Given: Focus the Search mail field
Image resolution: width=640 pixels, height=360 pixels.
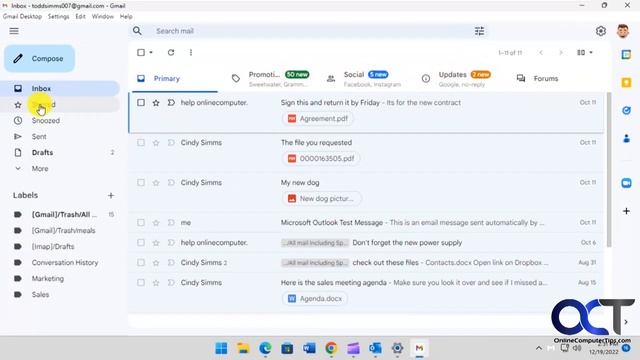Looking at the screenshot, I should click(x=310, y=31).
